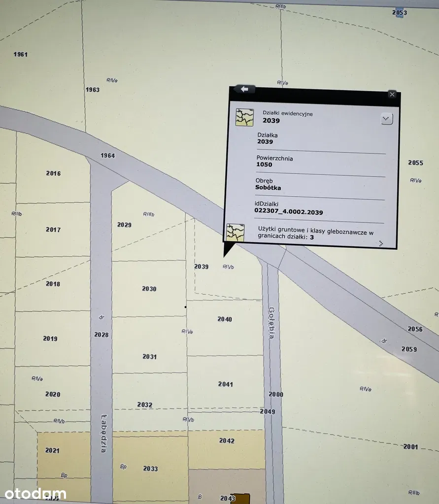Image resolution: width=439 pixels, height=504 pixels.
Task: Click parcel 2030 on the map
Action: click(149, 289)
